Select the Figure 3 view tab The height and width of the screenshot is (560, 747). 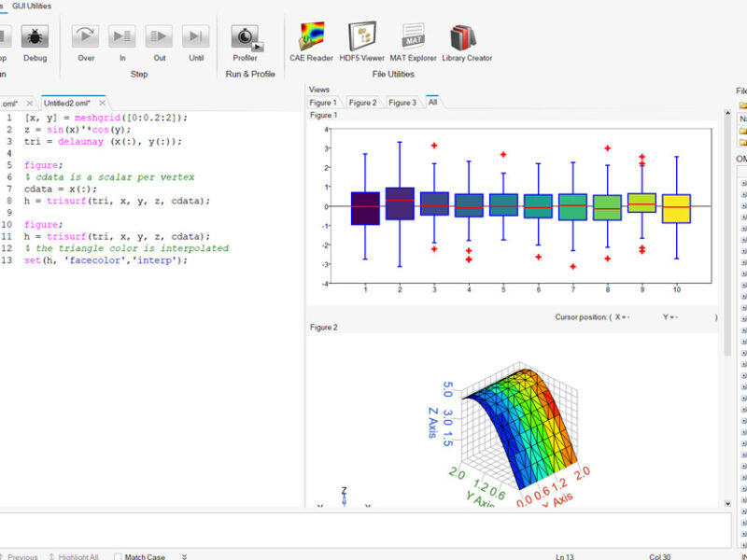pos(402,103)
